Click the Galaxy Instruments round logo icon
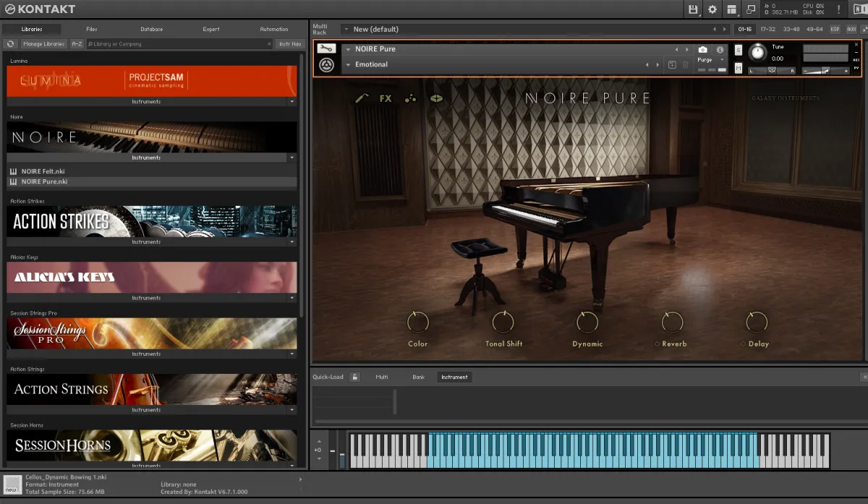This screenshot has height=504, width=868. pyautogui.click(x=326, y=65)
